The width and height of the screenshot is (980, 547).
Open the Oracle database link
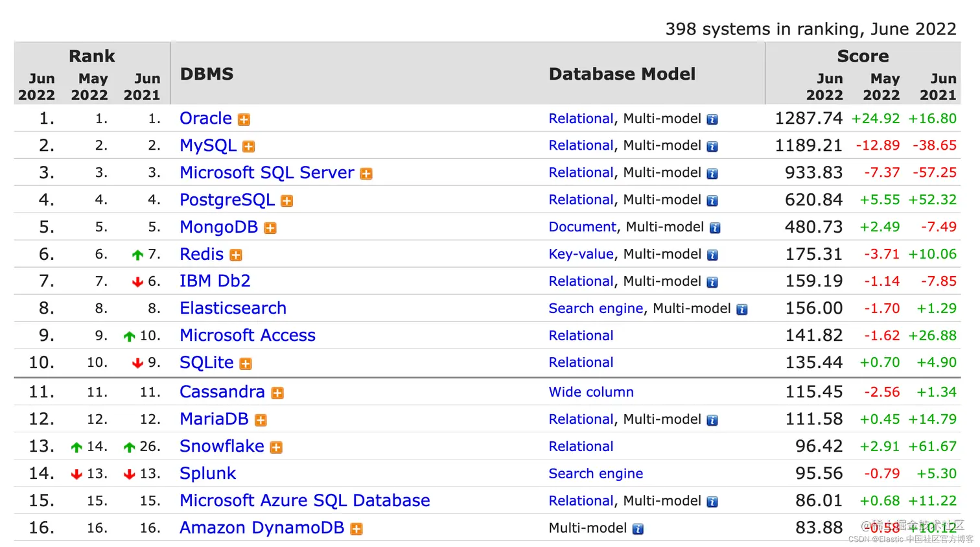pos(205,119)
